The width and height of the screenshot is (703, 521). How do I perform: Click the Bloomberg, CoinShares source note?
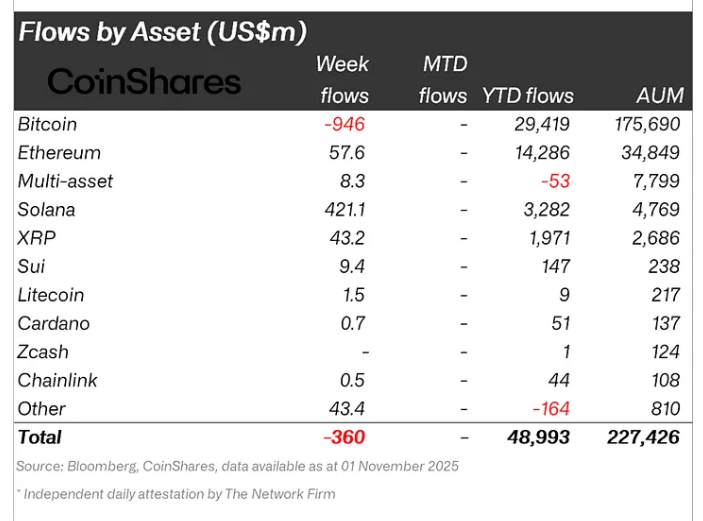237,466
